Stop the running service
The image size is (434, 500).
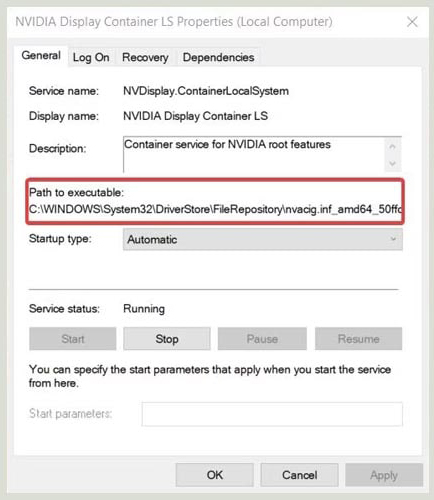(x=167, y=339)
